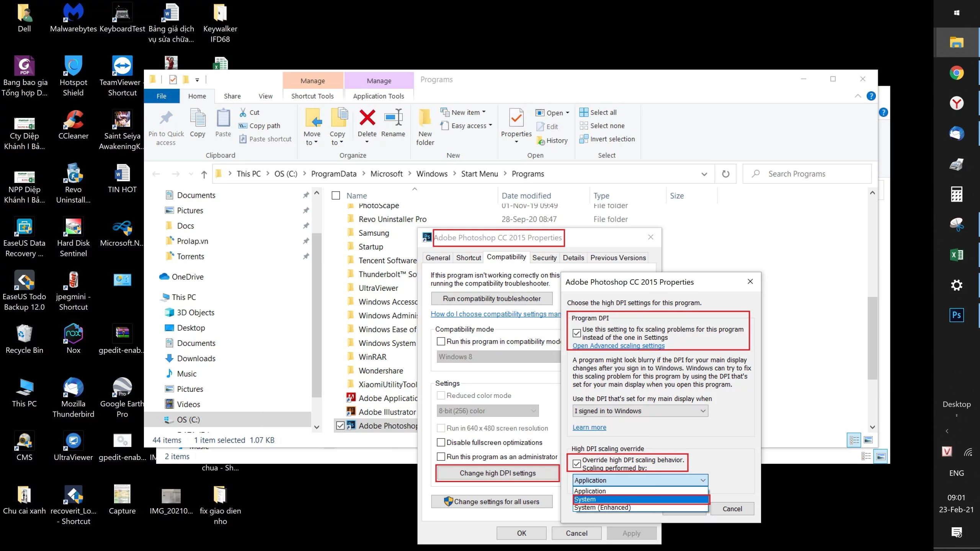980x551 pixels.
Task: Open the 'I signed in to Windows' dropdown
Action: (640, 411)
